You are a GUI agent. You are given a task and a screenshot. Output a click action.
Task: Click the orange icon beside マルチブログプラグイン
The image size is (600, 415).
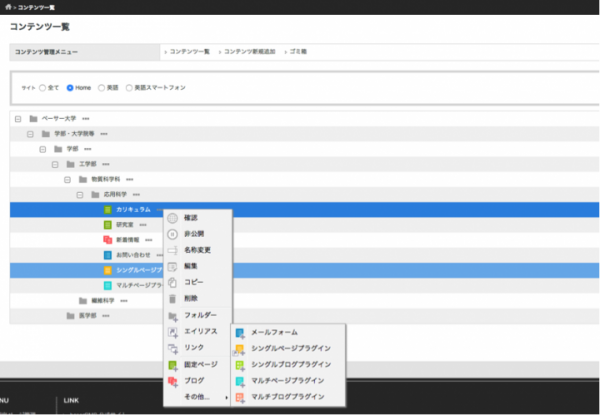[x=240, y=397]
